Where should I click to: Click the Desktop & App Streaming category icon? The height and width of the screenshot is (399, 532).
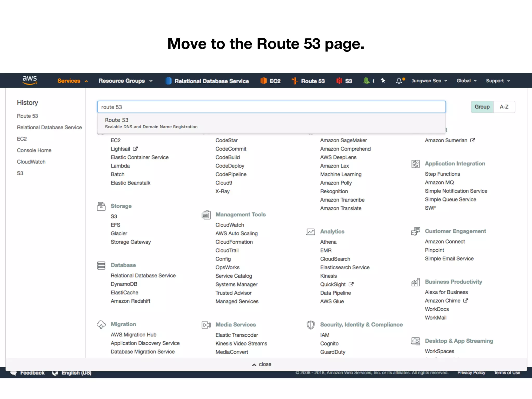[x=415, y=341]
